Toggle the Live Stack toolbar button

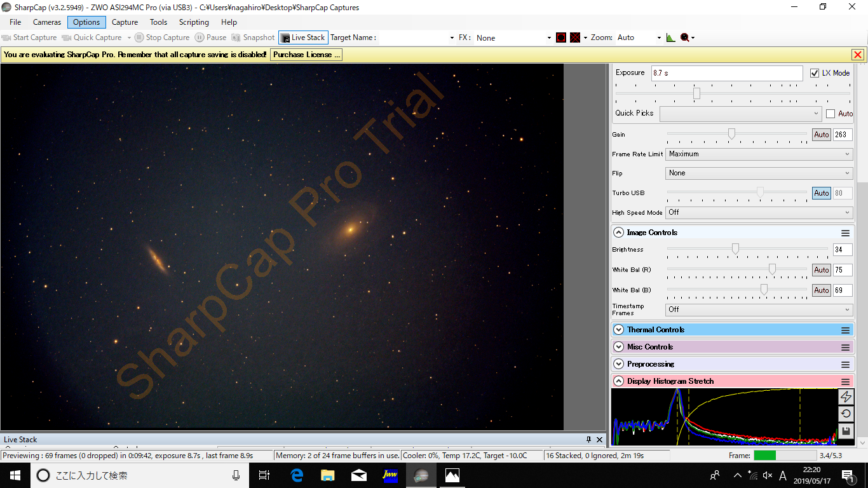[303, 37]
